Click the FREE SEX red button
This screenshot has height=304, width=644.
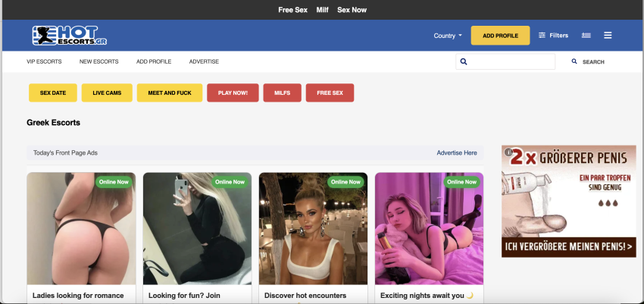pyautogui.click(x=330, y=92)
